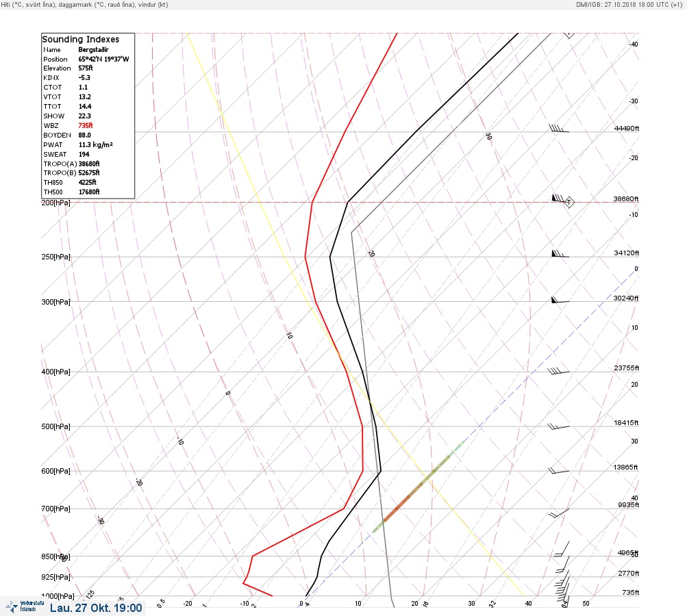Click the '600[hPa]' pressure label
This screenshot has height=616, width=687.
pos(55,471)
